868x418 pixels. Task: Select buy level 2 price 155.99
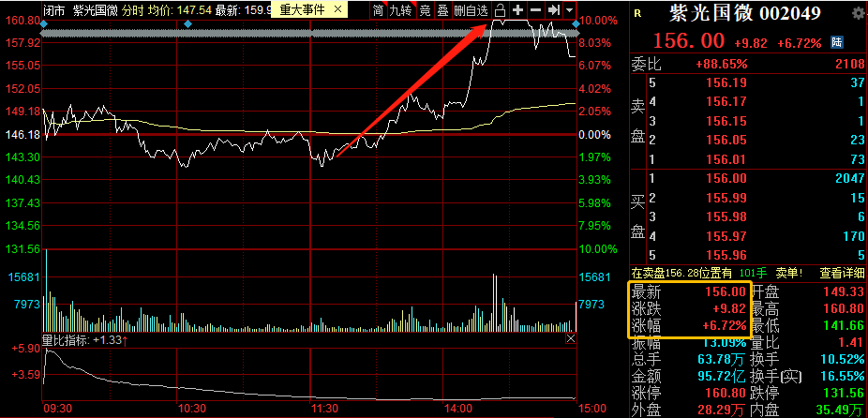pyautogui.click(x=726, y=198)
